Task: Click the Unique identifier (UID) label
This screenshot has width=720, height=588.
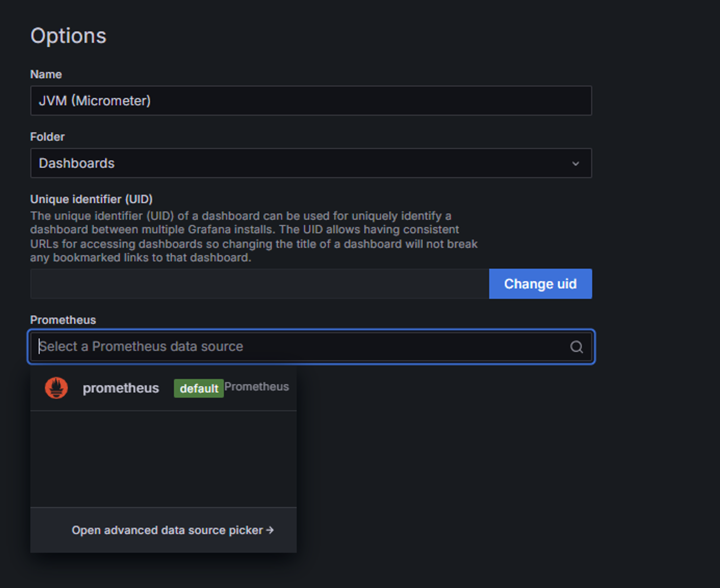Action: pyautogui.click(x=91, y=199)
